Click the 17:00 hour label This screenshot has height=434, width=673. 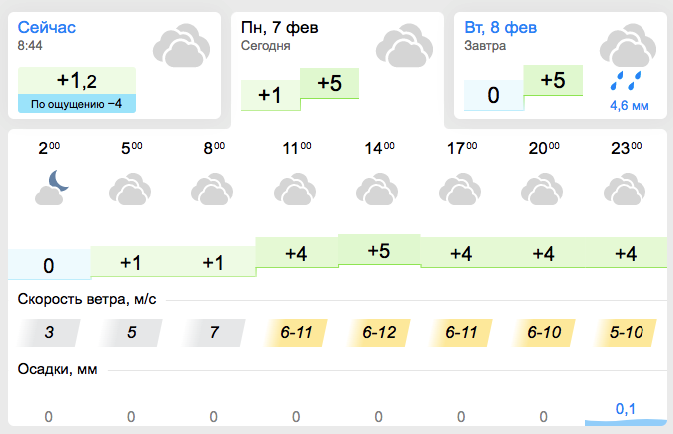(x=462, y=149)
